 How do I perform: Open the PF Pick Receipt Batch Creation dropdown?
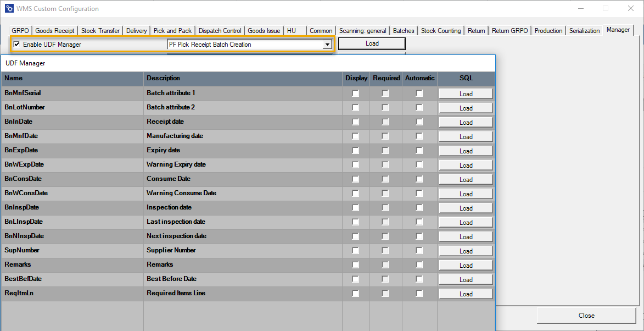coord(327,45)
